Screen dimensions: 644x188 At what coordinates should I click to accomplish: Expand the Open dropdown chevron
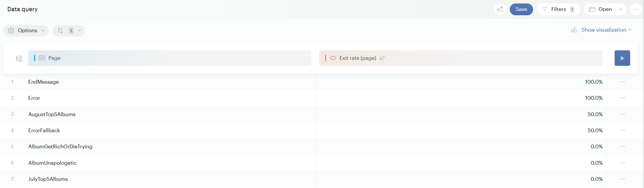(x=621, y=9)
